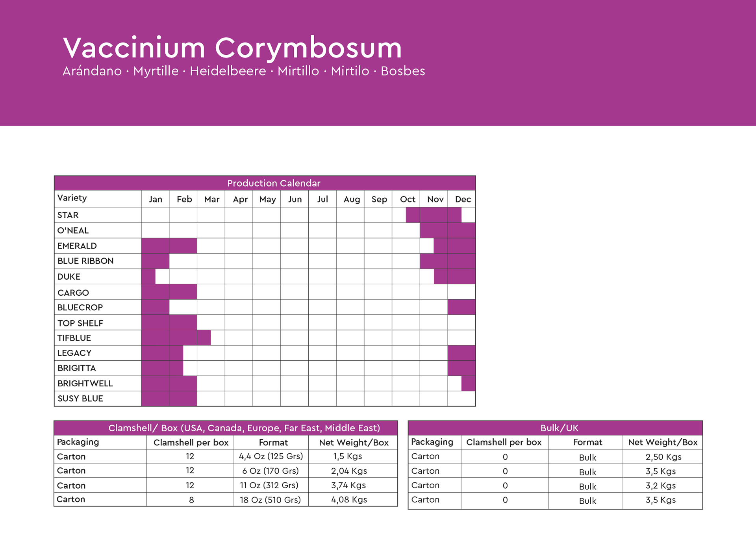The width and height of the screenshot is (756, 534).
Task: Click the Jun month header
Action: pos(295,199)
